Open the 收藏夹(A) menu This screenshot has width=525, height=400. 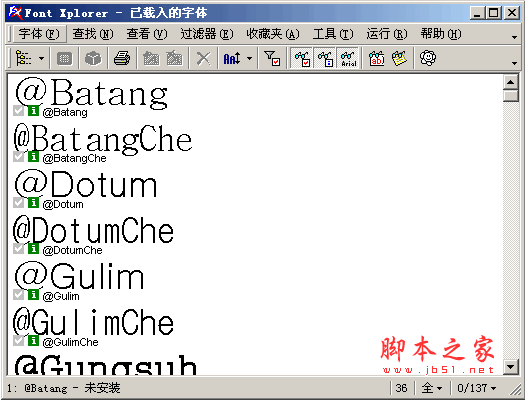273,34
